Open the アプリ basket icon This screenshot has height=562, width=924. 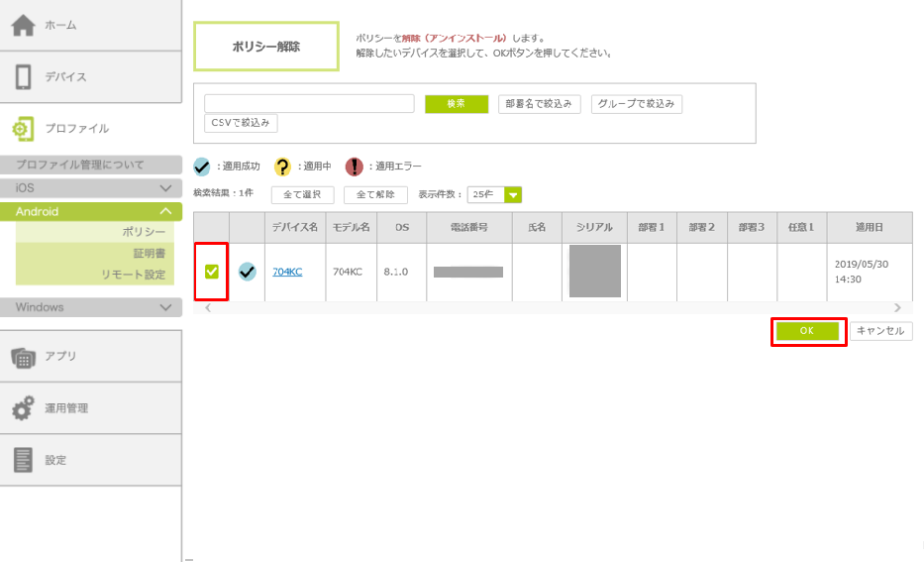pos(23,357)
